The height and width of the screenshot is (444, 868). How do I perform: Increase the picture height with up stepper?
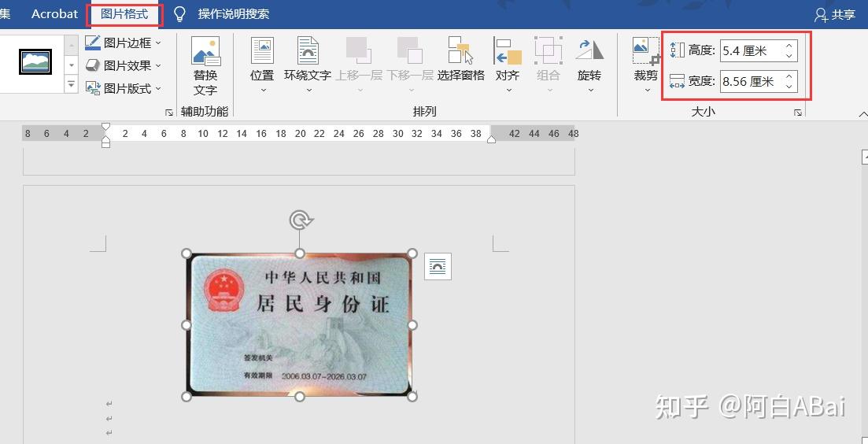point(789,46)
